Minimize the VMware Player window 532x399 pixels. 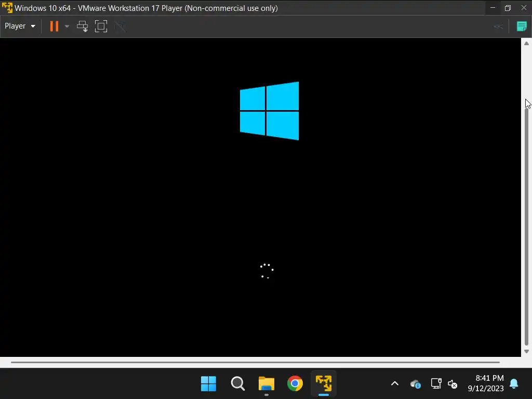click(493, 8)
